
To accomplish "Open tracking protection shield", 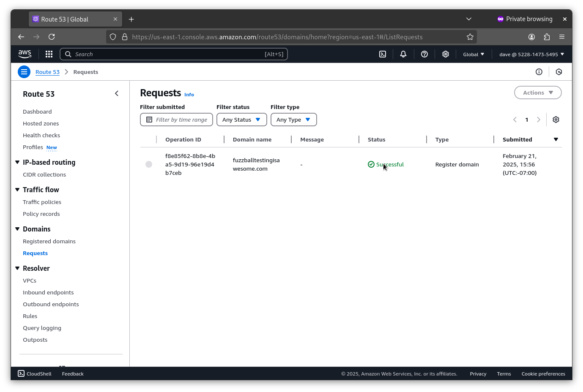I will click(x=113, y=37).
